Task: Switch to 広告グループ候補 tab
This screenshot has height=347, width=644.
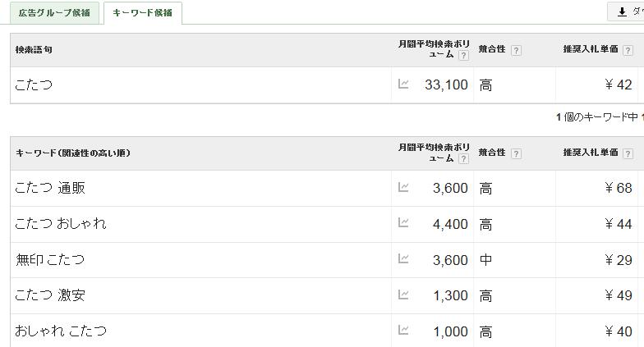Action: [54, 13]
